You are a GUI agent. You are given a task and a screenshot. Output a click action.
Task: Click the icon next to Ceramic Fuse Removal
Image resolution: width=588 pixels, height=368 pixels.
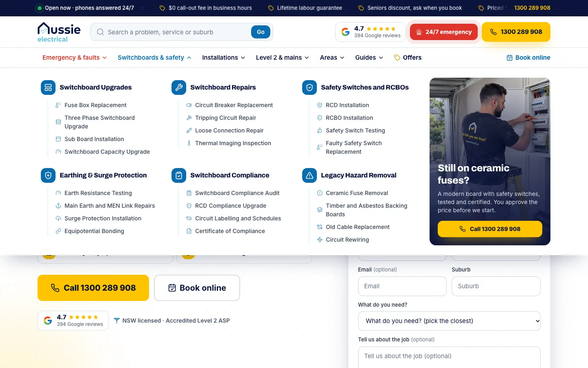(320, 193)
